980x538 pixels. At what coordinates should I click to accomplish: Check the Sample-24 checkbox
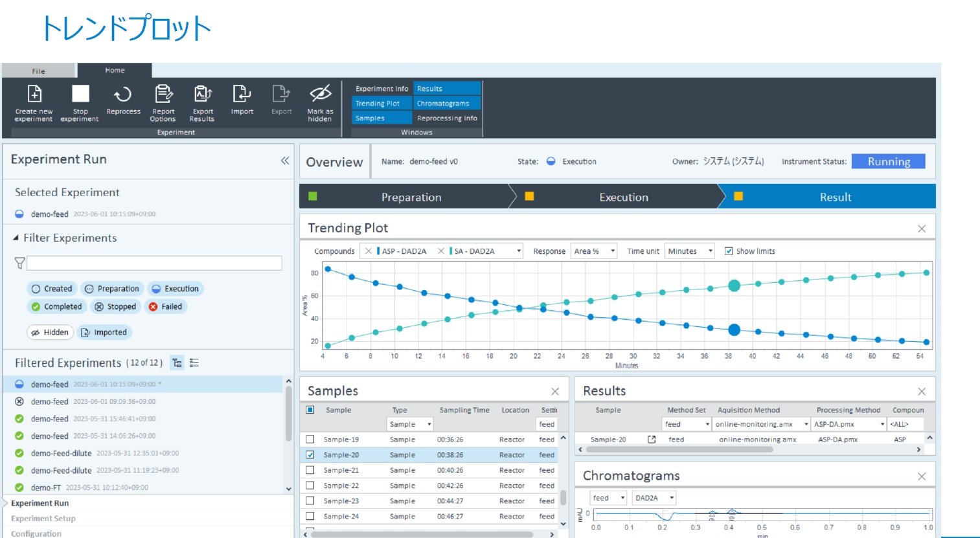(310, 517)
